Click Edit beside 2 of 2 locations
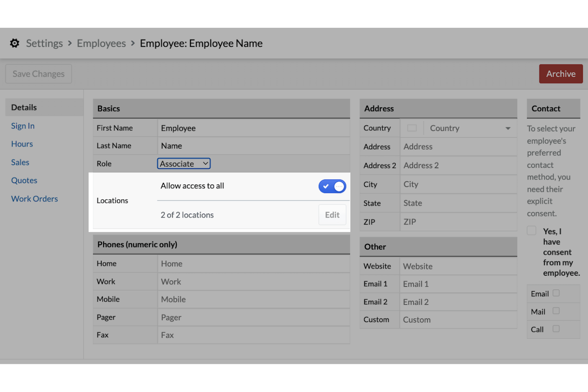 pos(332,215)
